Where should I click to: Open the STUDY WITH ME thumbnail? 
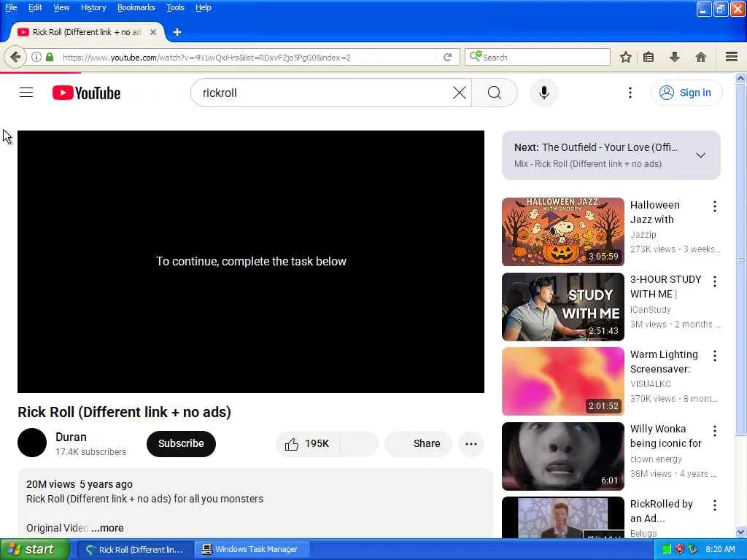tap(562, 307)
